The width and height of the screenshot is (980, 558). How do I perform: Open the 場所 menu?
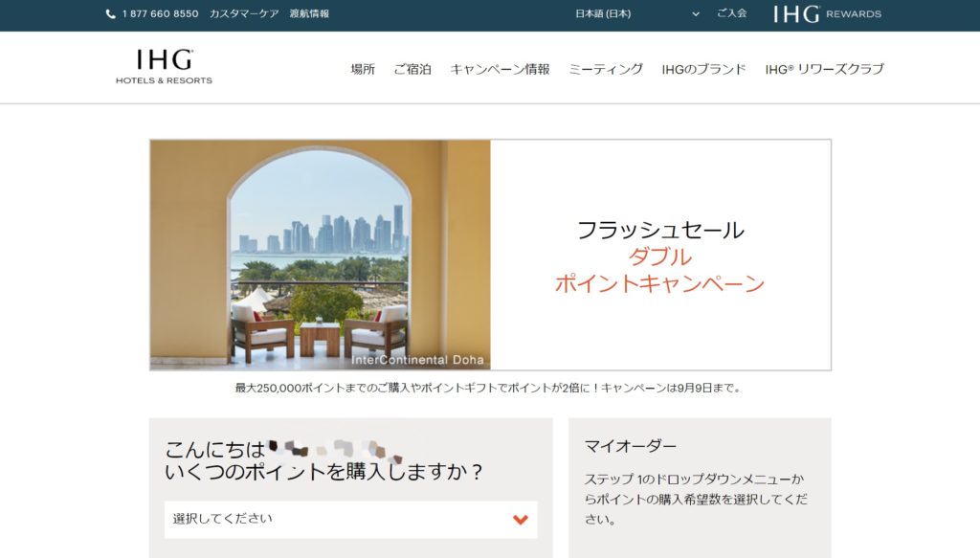(363, 70)
